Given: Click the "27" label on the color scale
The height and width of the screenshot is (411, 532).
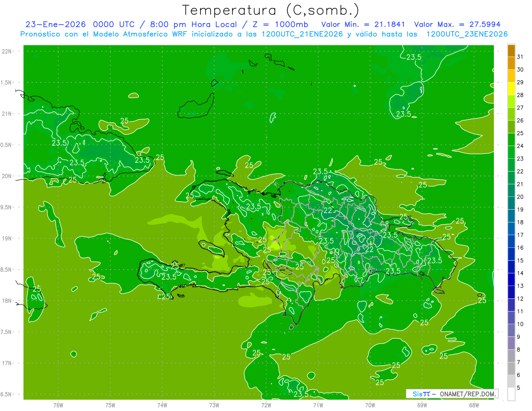Looking at the screenshot, I should coord(520,108).
